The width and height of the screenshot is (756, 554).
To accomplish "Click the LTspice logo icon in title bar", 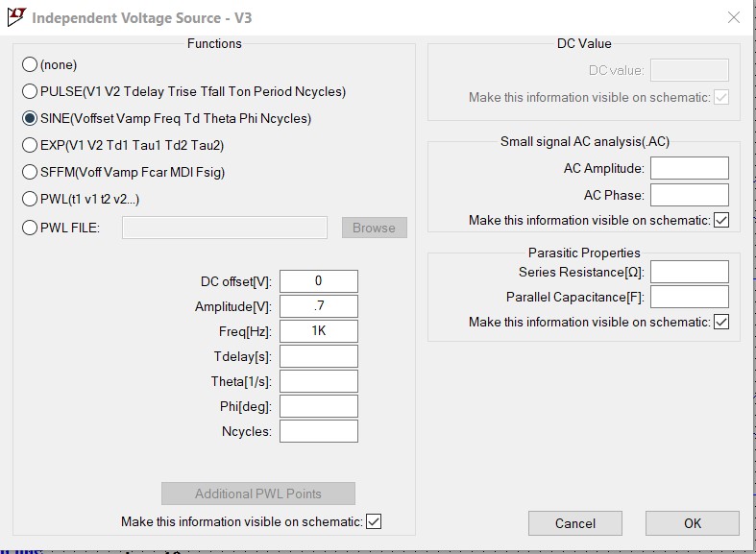I will (x=16, y=17).
